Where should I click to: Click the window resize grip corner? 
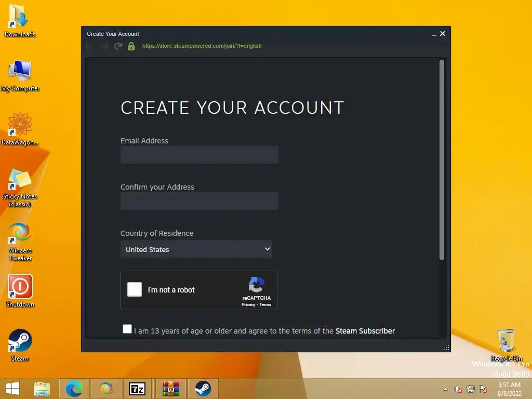point(446,348)
